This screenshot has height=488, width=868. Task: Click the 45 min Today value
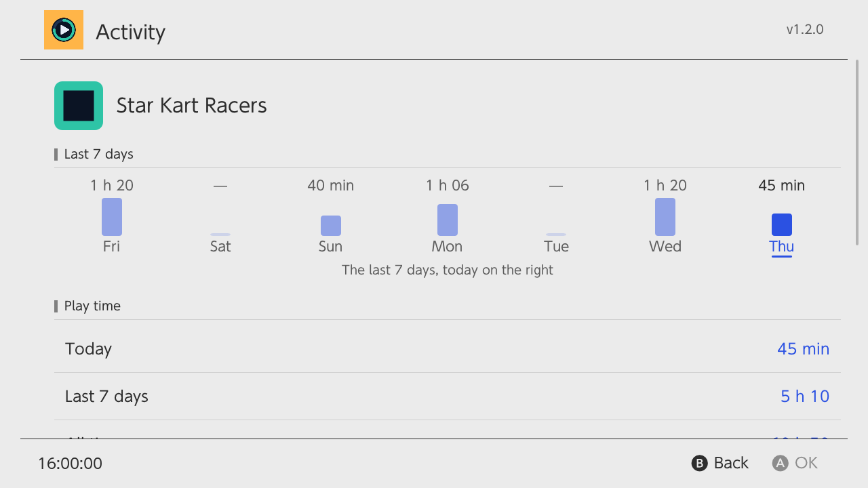coord(804,349)
